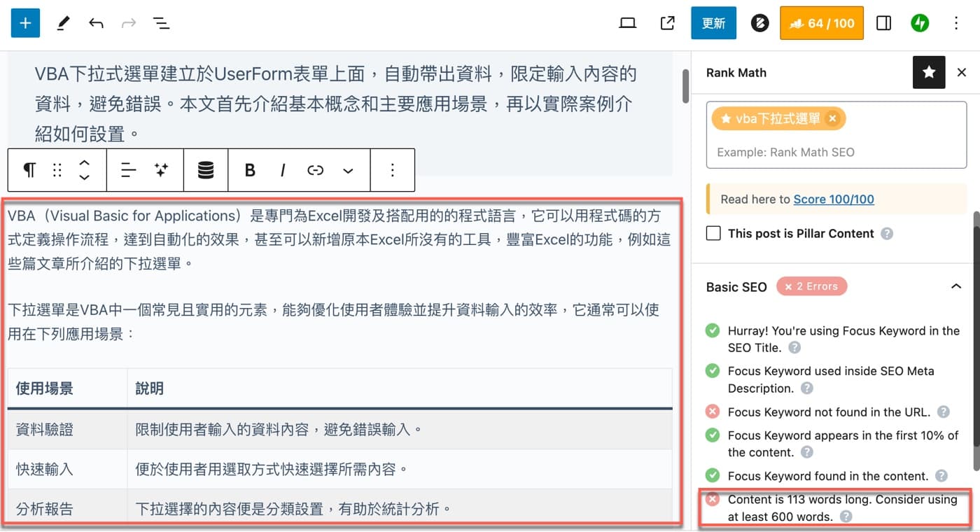Screen dimensions: 980x532
Task: Click the blue 更新 update button
Action: click(x=713, y=23)
